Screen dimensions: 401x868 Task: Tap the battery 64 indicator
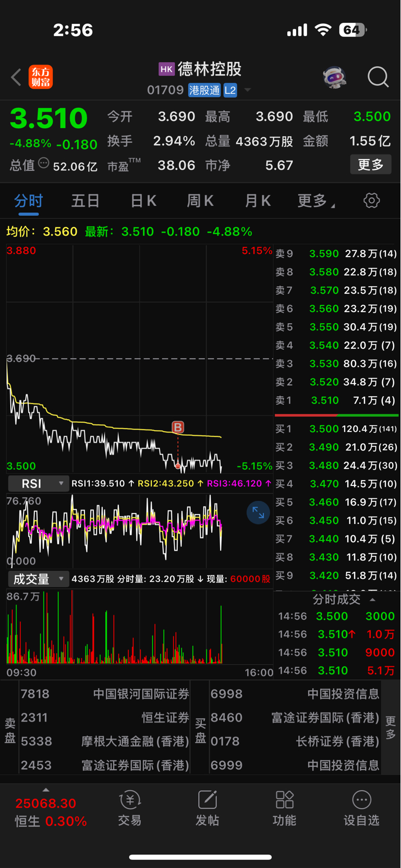tap(353, 30)
